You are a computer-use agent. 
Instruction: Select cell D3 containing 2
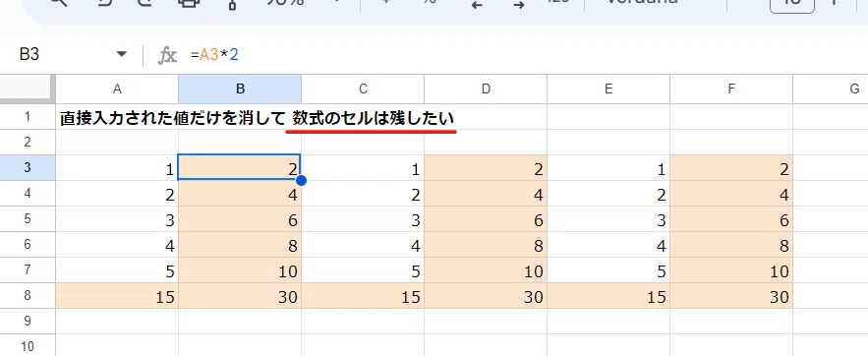click(x=486, y=168)
